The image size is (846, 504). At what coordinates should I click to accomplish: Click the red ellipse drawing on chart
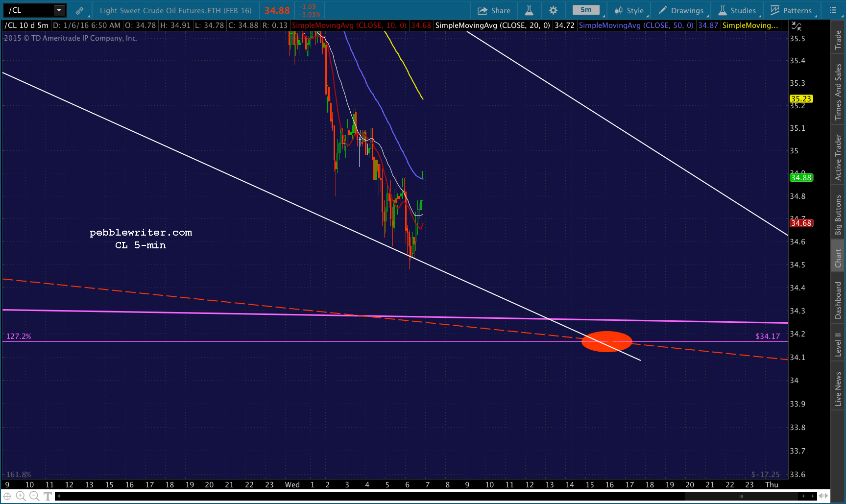[606, 341]
